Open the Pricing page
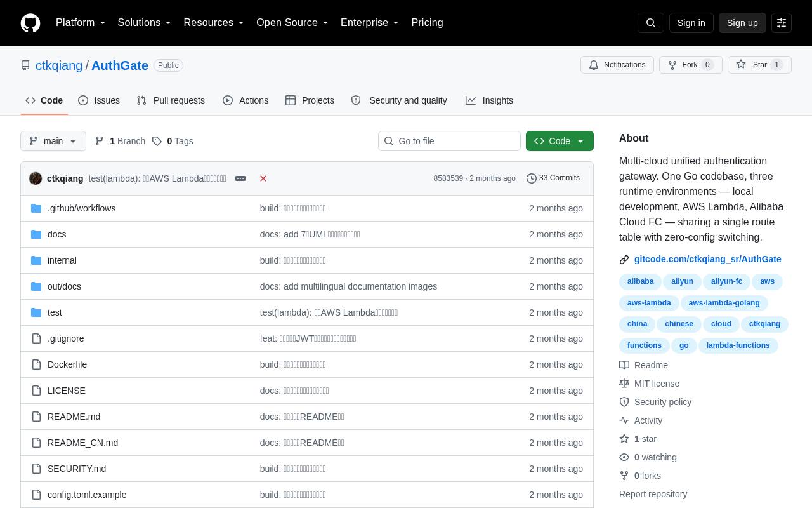812x508 pixels. [x=427, y=23]
